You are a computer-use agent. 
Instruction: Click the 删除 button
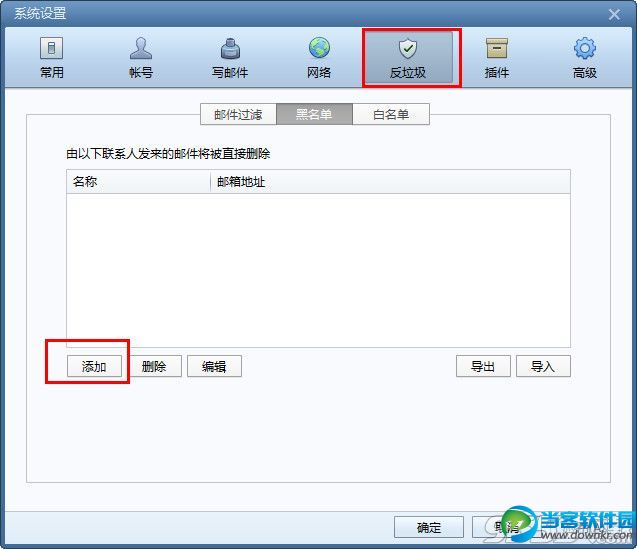tap(154, 367)
